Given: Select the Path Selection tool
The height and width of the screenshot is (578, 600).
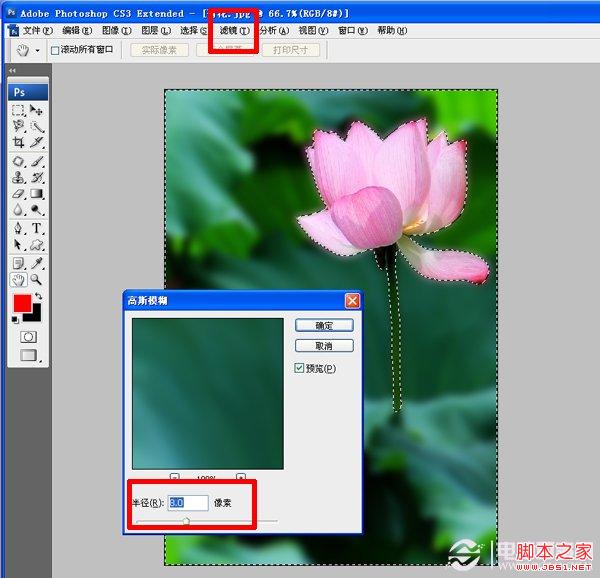Looking at the screenshot, I should pos(18,244).
